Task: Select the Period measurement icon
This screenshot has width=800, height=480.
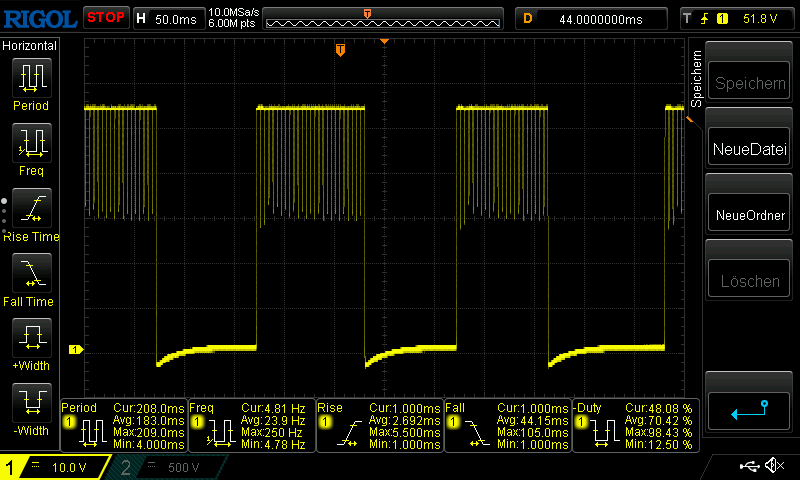Action: (x=31, y=77)
